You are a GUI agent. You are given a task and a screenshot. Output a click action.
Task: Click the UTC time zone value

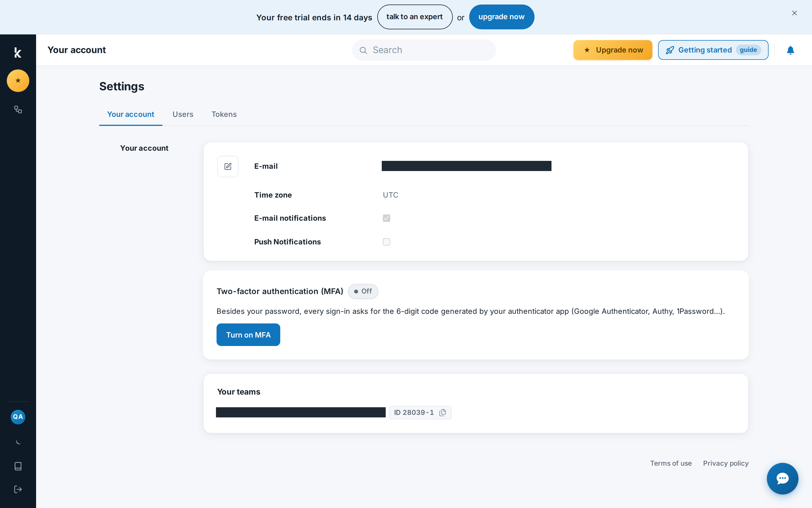(x=390, y=195)
